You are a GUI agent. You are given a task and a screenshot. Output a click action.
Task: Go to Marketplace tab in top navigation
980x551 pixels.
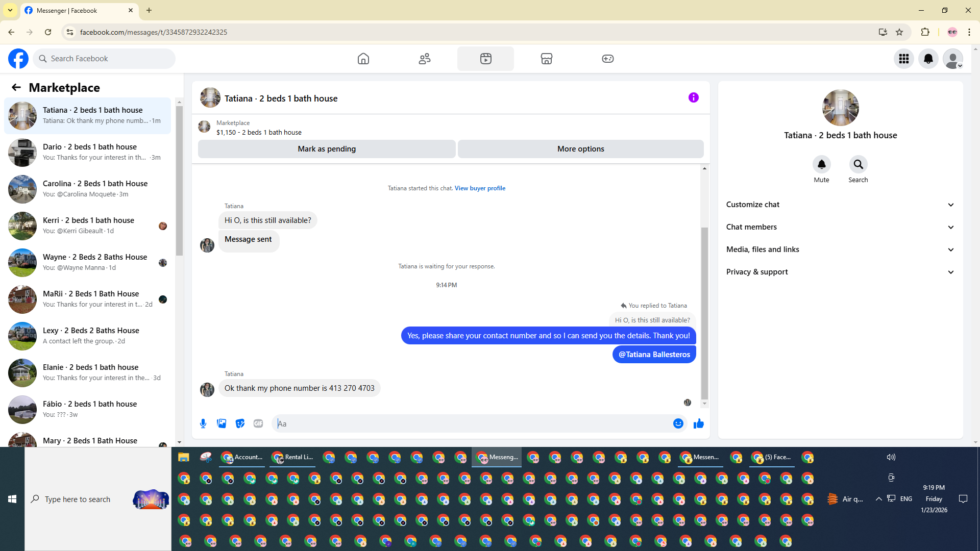[x=546, y=59]
